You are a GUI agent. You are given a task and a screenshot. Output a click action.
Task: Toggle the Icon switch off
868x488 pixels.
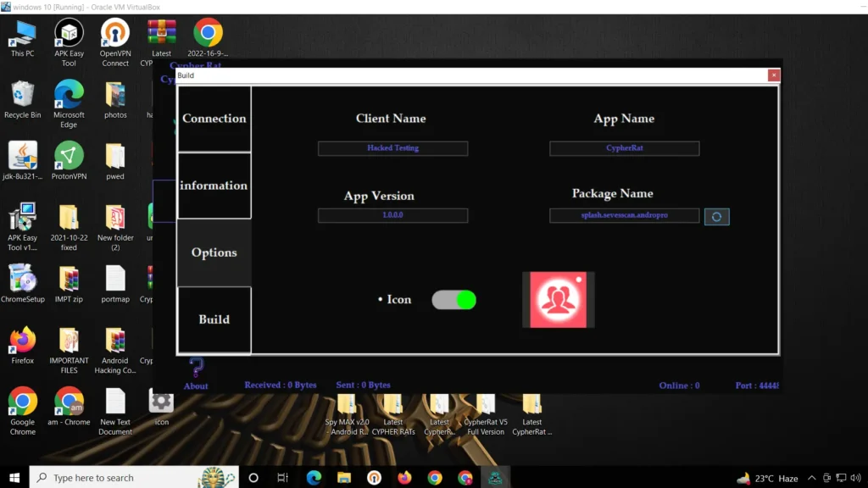[x=454, y=300]
